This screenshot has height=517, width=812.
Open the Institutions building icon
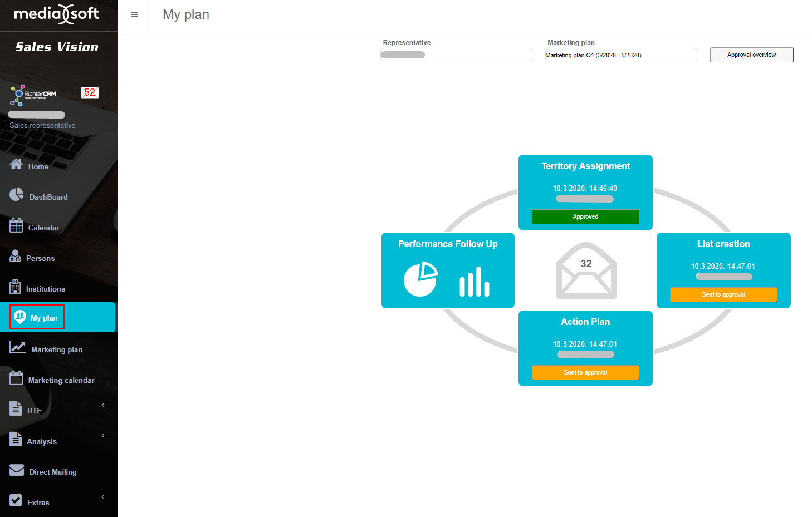coord(16,287)
